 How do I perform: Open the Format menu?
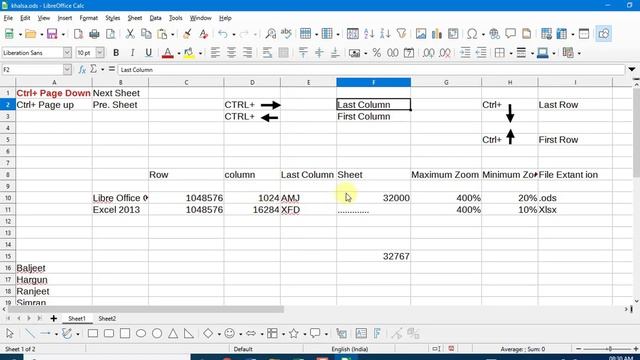[x=89, y=18]
